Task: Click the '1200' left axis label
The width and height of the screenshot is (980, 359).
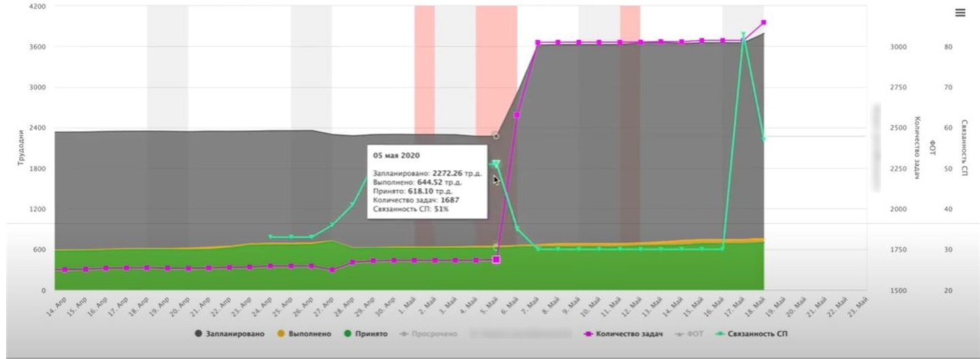Action: click(37, 209)
